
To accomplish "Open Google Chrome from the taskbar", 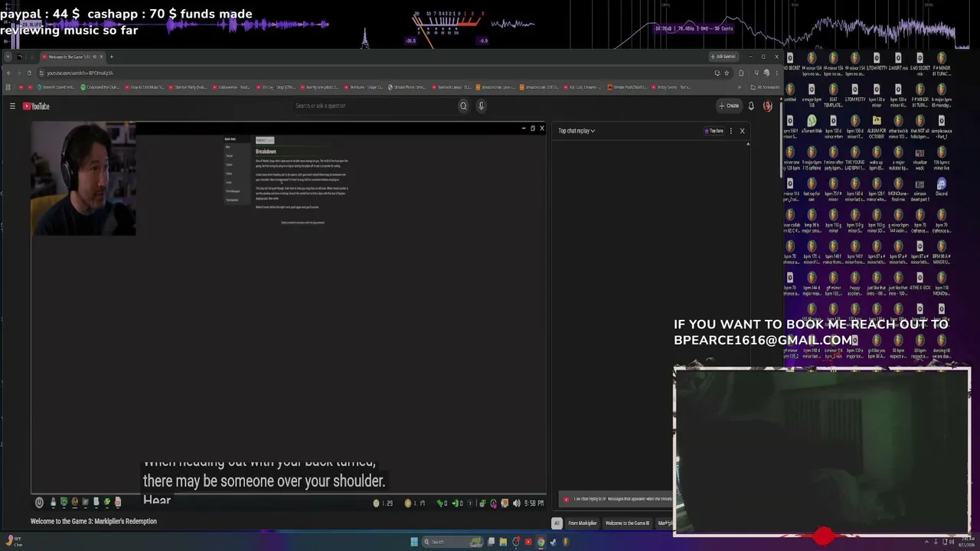I will [x=541, y=542].
